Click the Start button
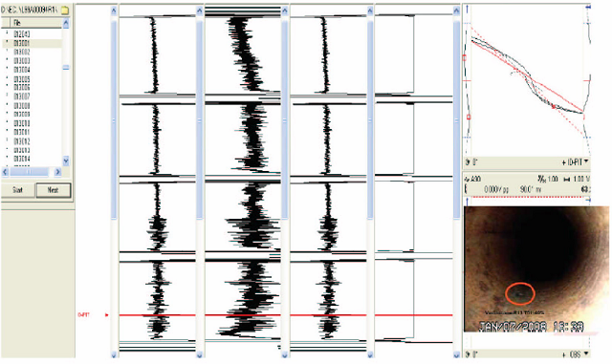612x364 pixels. (x=18, y=190)
